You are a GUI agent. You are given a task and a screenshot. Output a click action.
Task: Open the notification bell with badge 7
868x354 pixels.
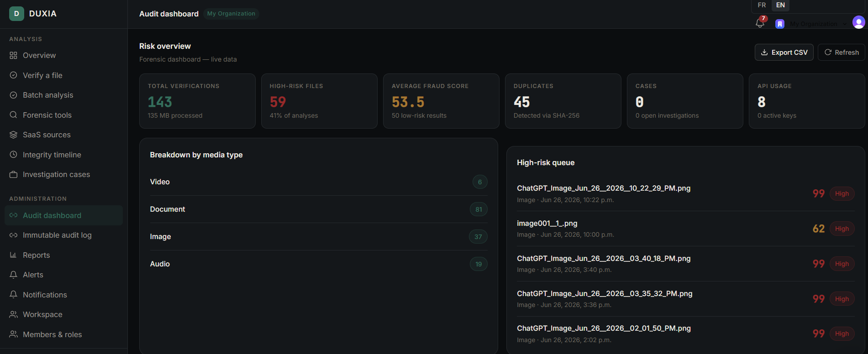[760, 23]
